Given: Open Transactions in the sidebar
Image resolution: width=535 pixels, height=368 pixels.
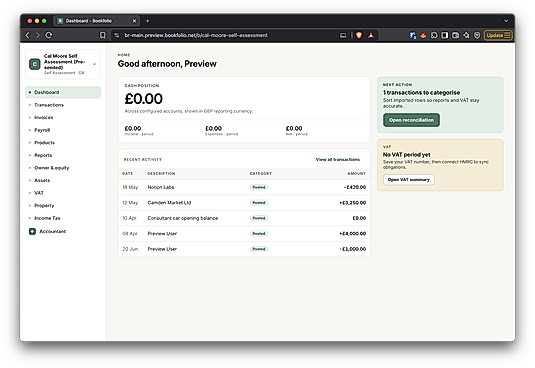Looking at the screenshot, I should coord(63,105).
